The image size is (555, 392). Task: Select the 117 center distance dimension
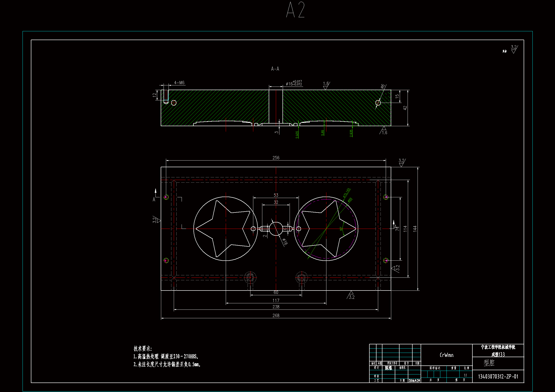point(276,300)
